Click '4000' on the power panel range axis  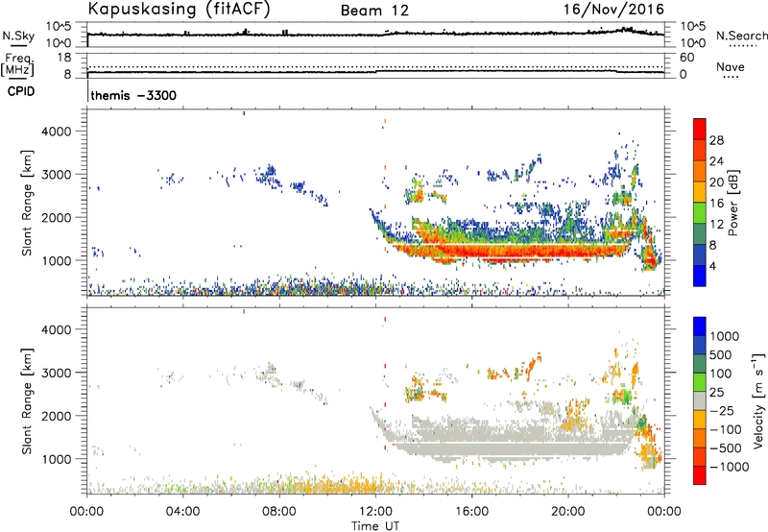click(57, 132)
